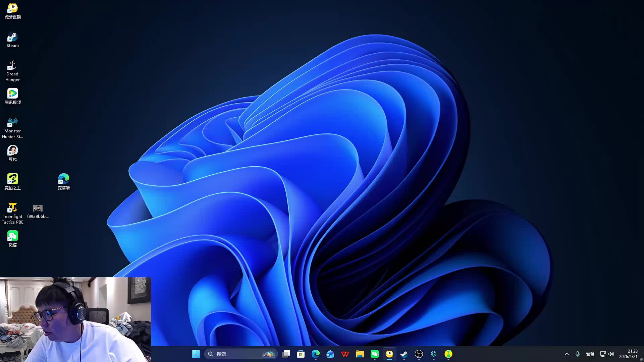This screenshot has height=362, width=644.
Task: Toggle the microphone tray icon
Action: [578, 354]
